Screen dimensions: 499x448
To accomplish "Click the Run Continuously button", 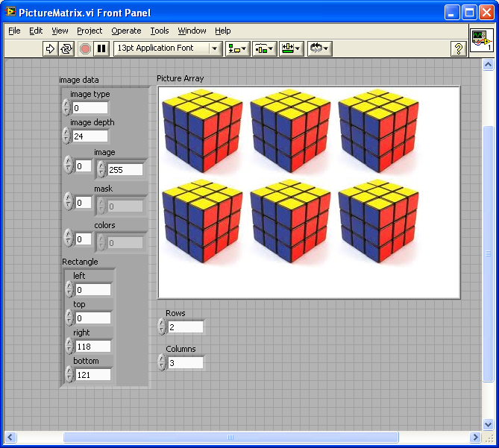I will coord(67,48).
